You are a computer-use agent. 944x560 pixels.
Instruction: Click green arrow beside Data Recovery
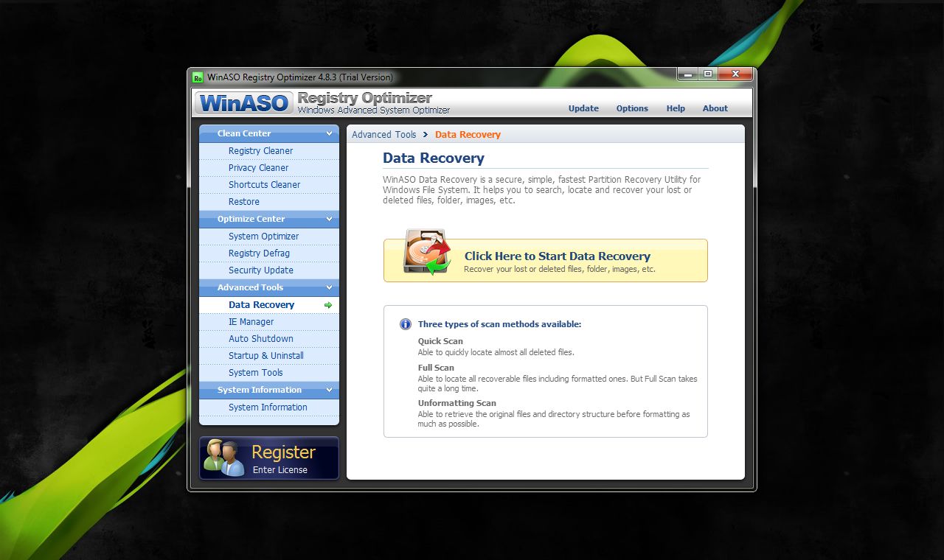coord(328,305)
